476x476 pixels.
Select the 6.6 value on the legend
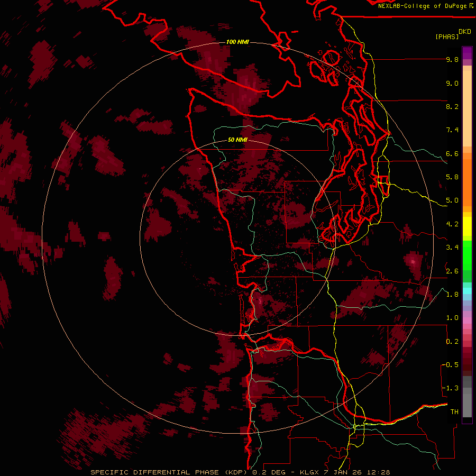452,154
